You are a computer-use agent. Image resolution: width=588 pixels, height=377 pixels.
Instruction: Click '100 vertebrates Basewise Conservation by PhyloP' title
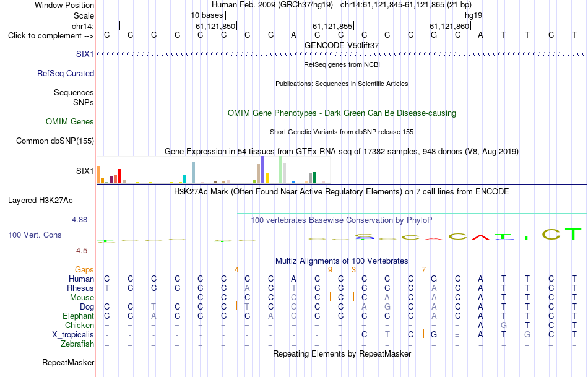click(342, 220)
